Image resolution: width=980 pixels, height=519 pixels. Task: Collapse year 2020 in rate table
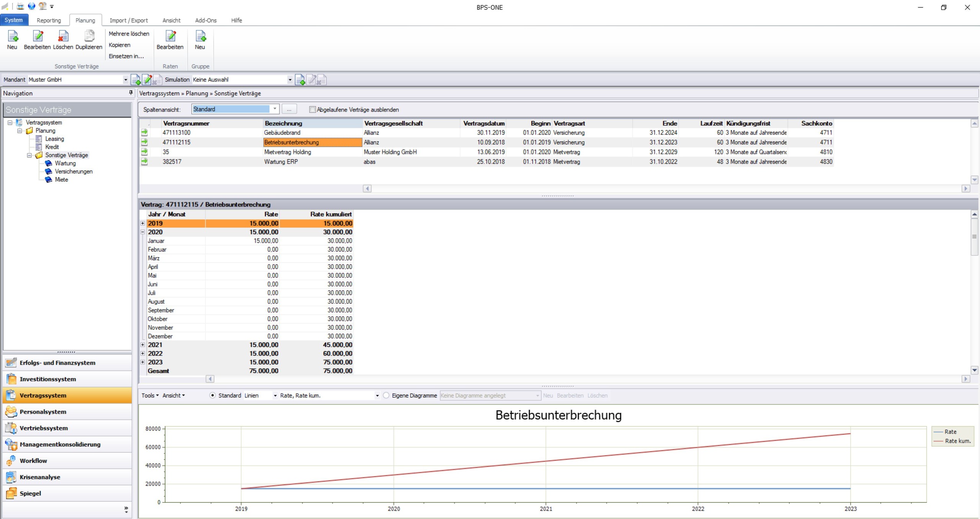click(142, 232)
